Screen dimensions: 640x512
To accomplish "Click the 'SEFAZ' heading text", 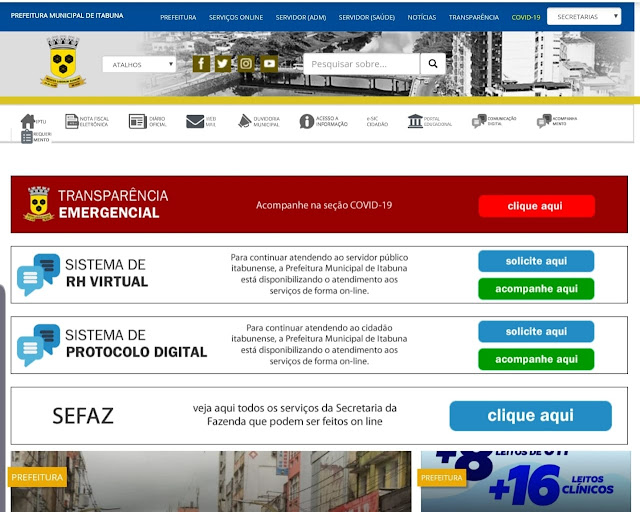I will (x=83, y=416).
